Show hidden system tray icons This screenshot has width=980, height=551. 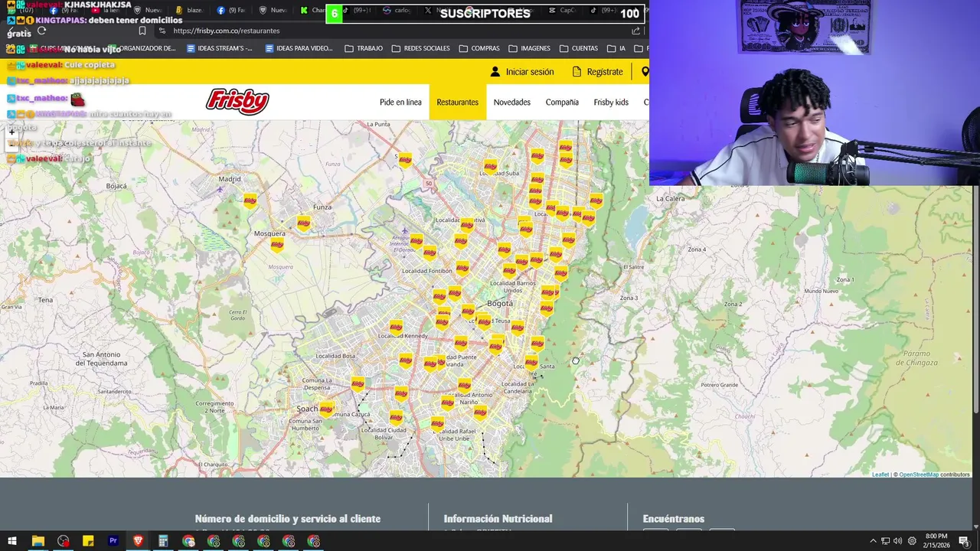873,541
